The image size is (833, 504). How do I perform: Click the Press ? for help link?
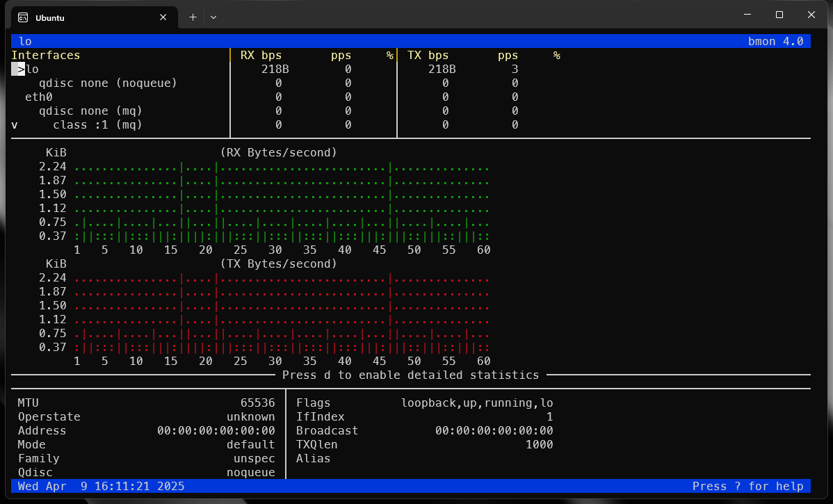749,486
